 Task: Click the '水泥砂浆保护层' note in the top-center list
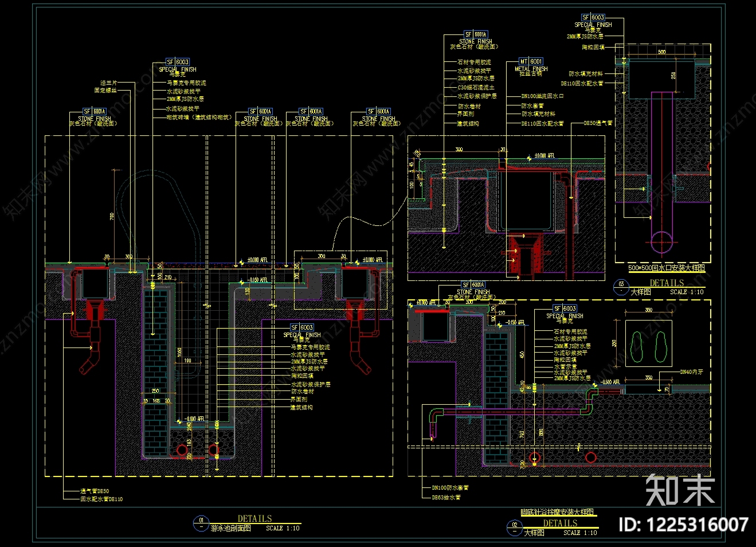click(x=477, y=96)
